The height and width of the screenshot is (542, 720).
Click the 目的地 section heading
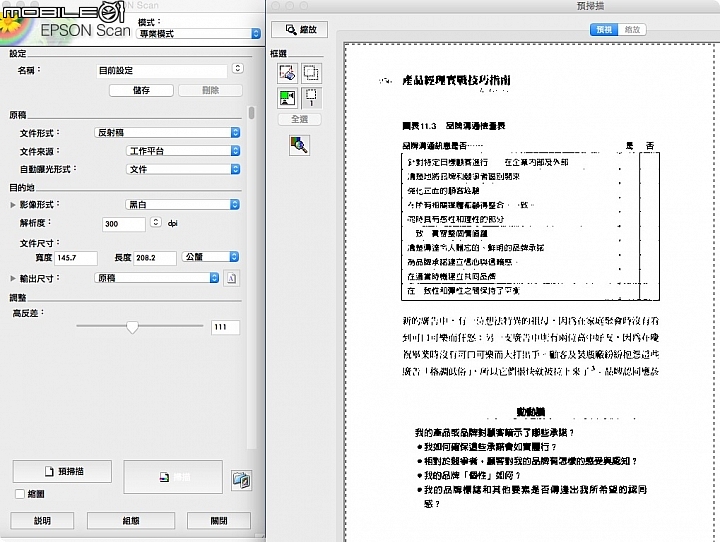point(22,187)
